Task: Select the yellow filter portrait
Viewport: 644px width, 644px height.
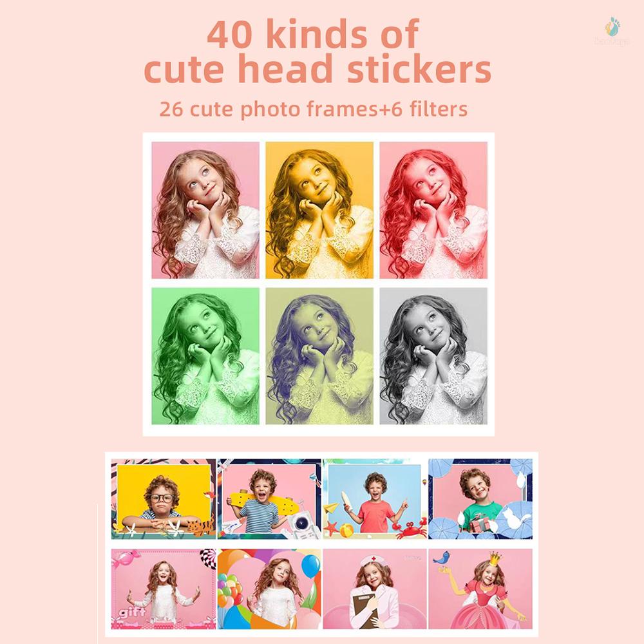Action: pos(319,211)
